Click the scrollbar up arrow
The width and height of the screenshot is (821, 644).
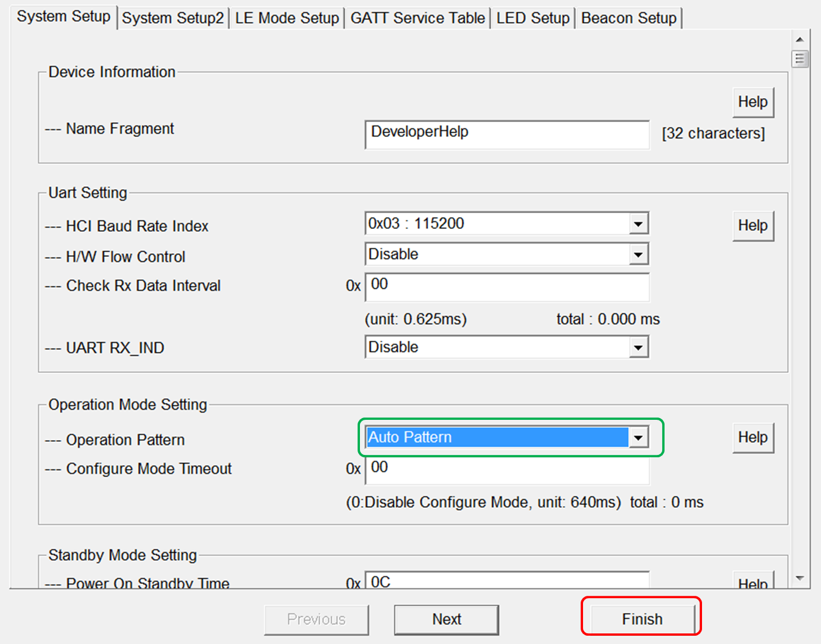[x=800, y=39]
